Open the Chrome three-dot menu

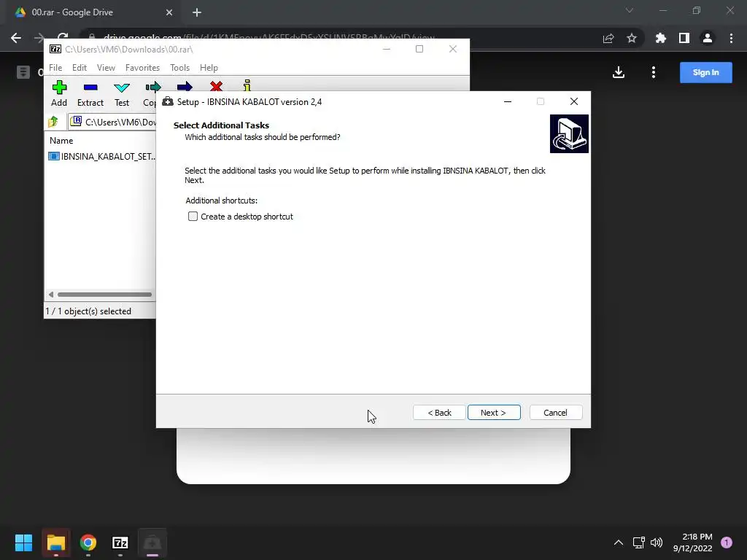(731, 38)
